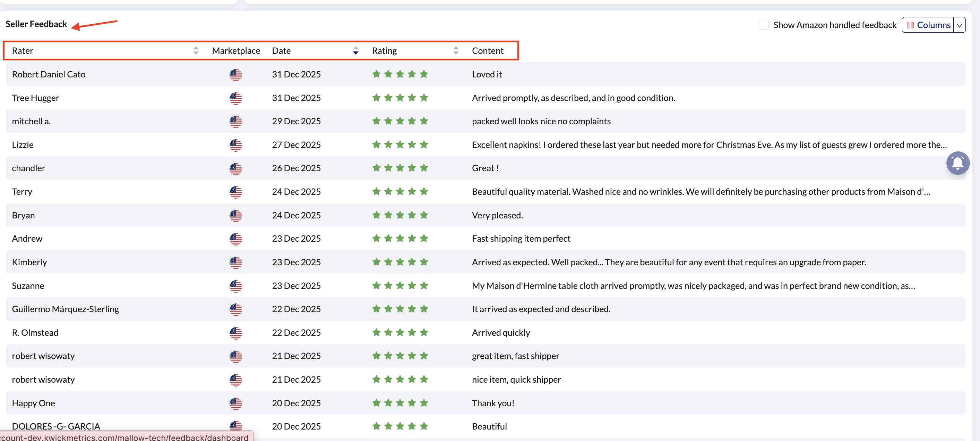Click the columns icon beside Columns label

tap(910, 25)
